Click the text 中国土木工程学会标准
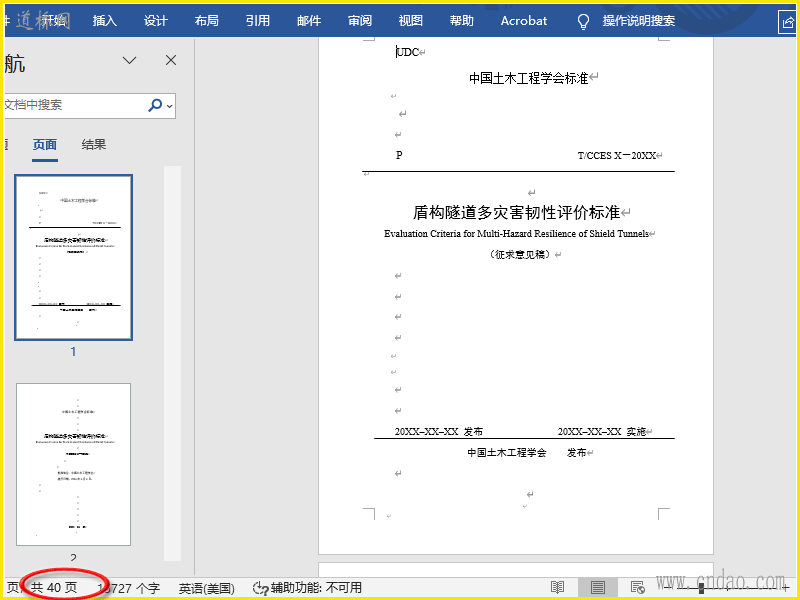 (529, 78)
